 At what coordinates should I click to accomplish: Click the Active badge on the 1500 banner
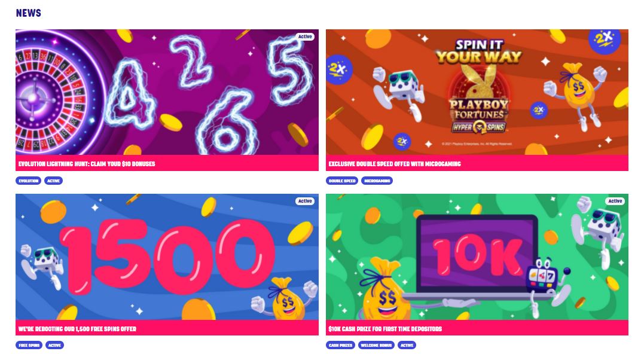pos(305,202)
